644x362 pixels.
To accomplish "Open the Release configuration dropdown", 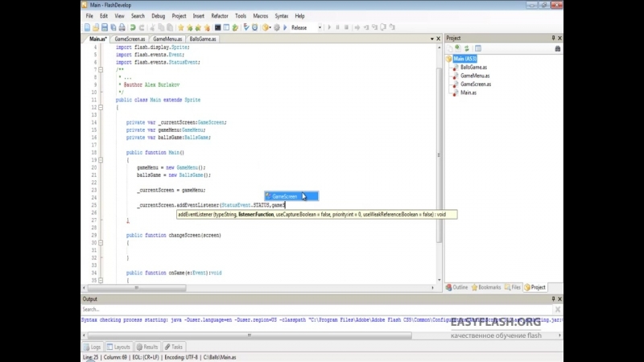I will pyautogui.click(x=320, y=27).
